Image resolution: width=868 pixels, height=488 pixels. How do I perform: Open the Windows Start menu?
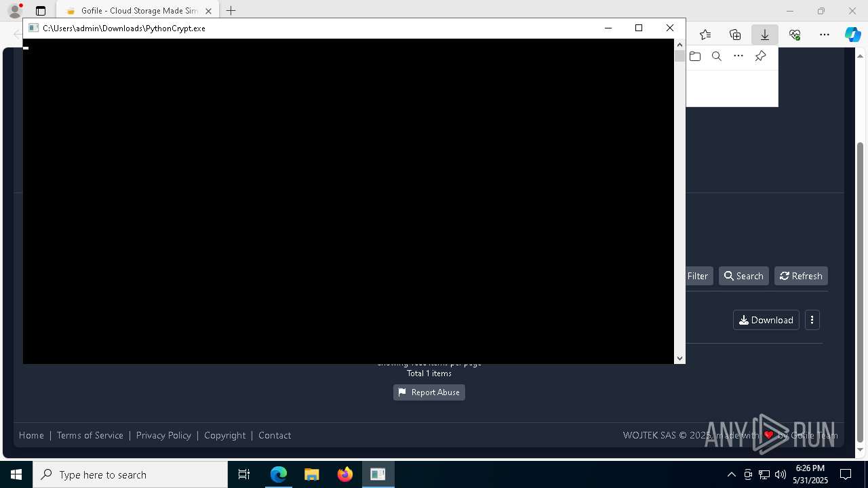coord(16,474)
